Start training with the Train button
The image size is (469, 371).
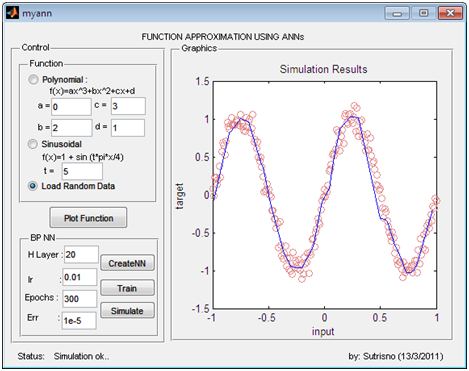[127, 288]
